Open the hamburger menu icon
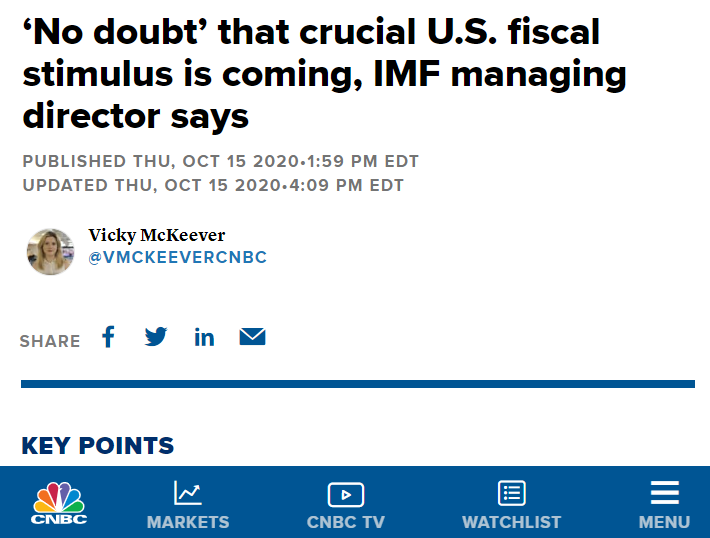Screen dimensions: 710x538 [664, 493]
